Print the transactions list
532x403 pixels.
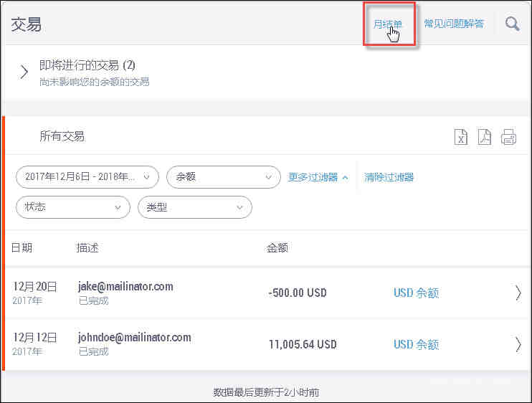coord(508,137)
